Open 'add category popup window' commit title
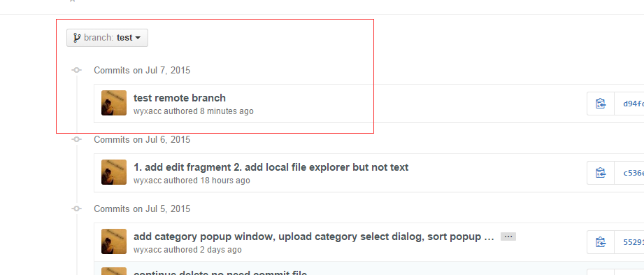 coord(313,237)
